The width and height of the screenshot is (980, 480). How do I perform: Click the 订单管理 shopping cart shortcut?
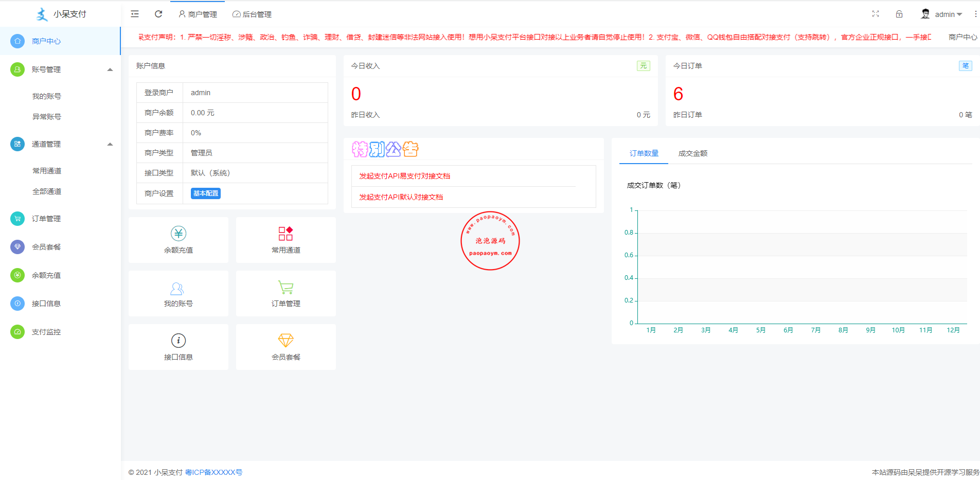[286, 288]
